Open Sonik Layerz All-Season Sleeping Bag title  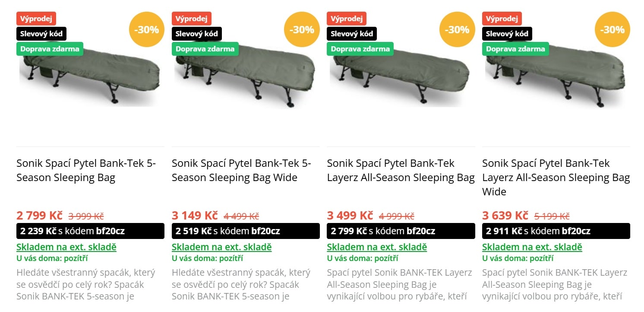401,170
